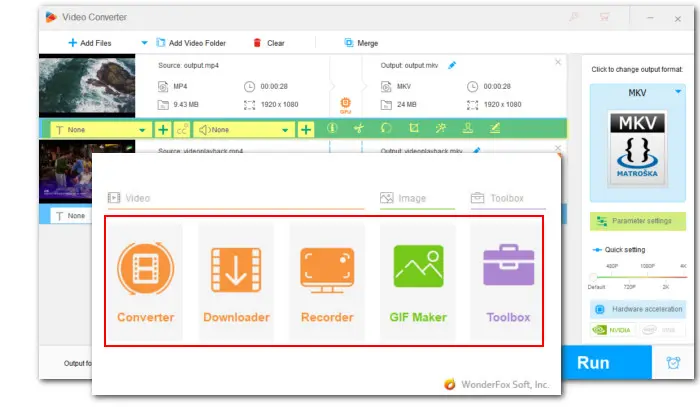Click the Add Files button

(90, 43)
